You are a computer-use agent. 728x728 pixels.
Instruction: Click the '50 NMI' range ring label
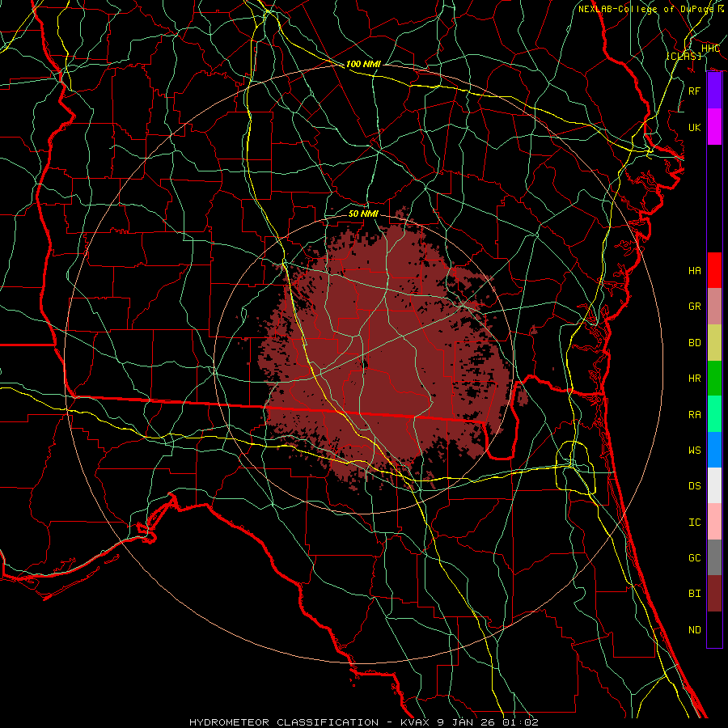[363, 214]
